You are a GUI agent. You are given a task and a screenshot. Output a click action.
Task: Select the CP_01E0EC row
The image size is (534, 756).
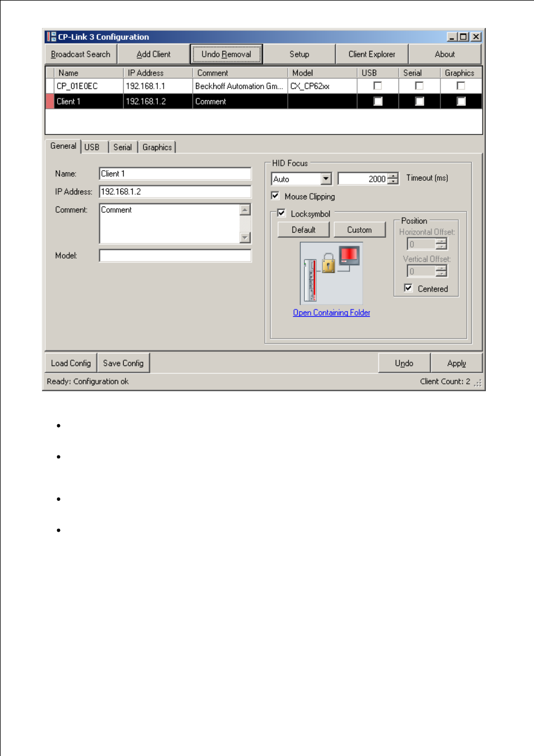click(264, 86)
